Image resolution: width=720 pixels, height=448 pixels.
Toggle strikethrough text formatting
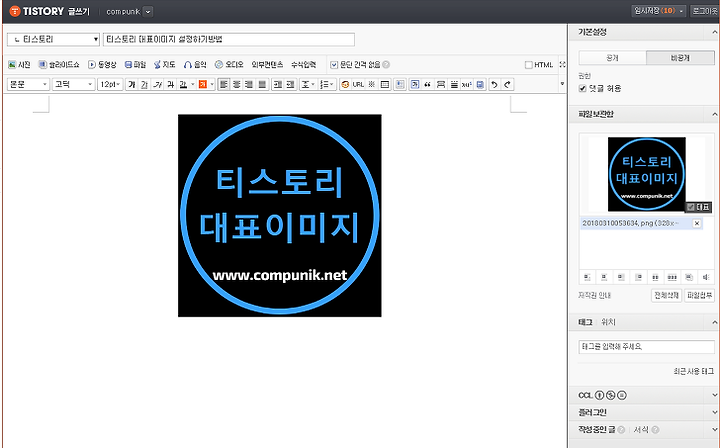[170, 84]
